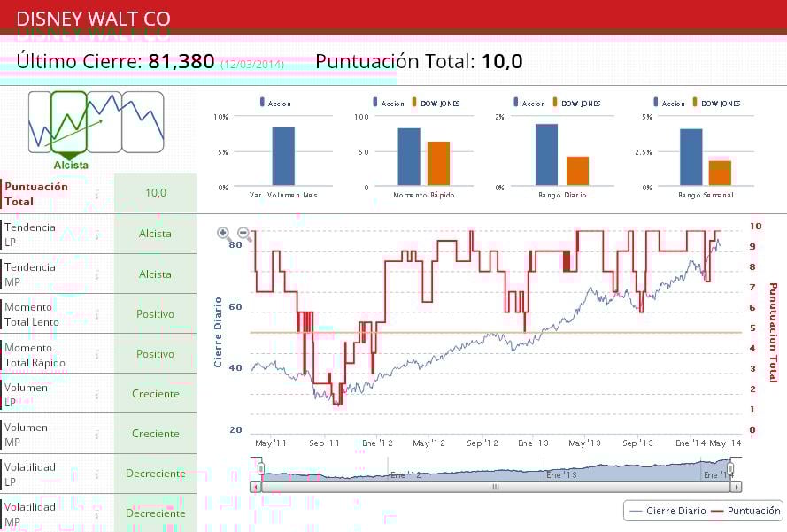Click the 81,380 last close value
The image size is (787, 532).
point(181,62)
